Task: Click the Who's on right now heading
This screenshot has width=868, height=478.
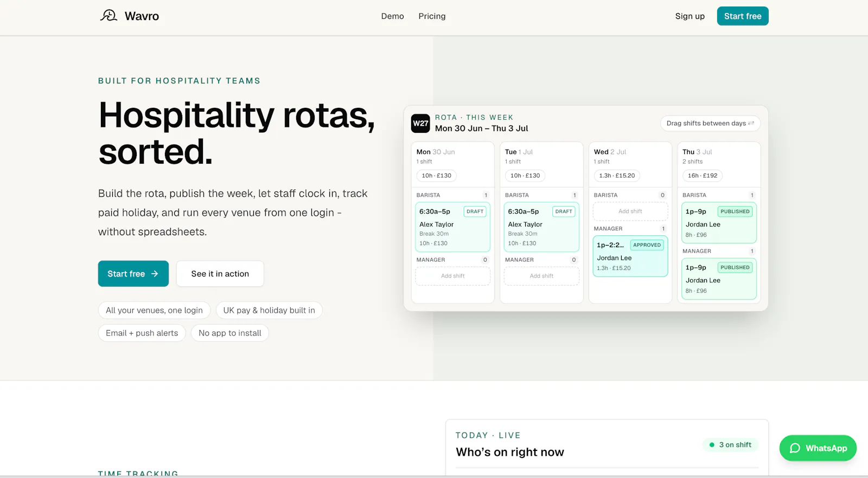Action: (x=510, y=452)
